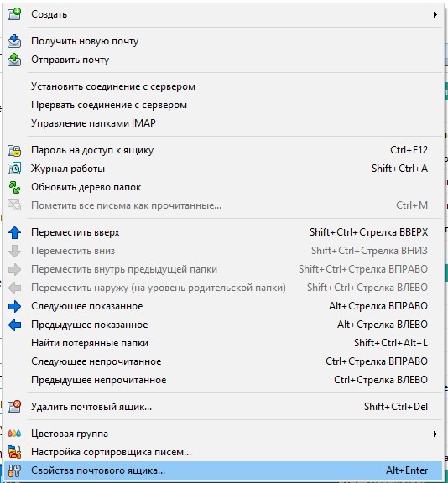The height and width of the screenshot is (483, 448).
Task: Click the blue left arrow Предыдущее показанное icon
Action: click(14, 325)
